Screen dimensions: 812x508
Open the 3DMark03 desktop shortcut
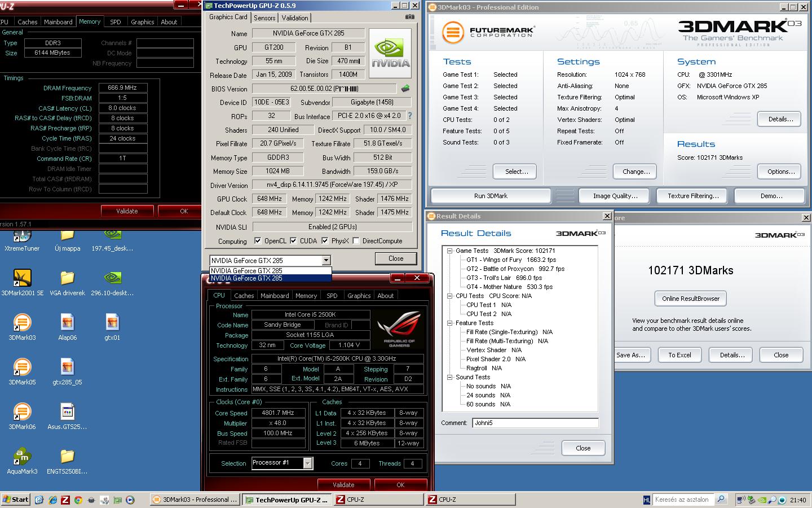22,327
